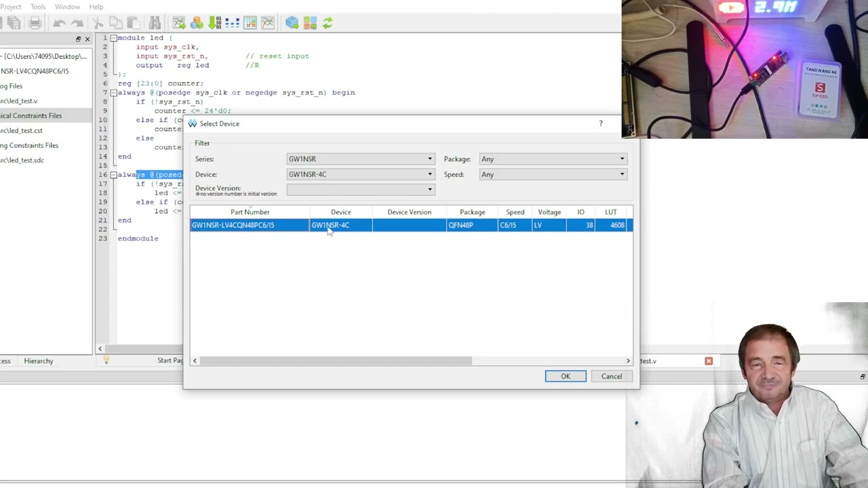Select led_test.sdc in the project tree
The width and height of the screenshot is (868, 488).
[22, 161]
